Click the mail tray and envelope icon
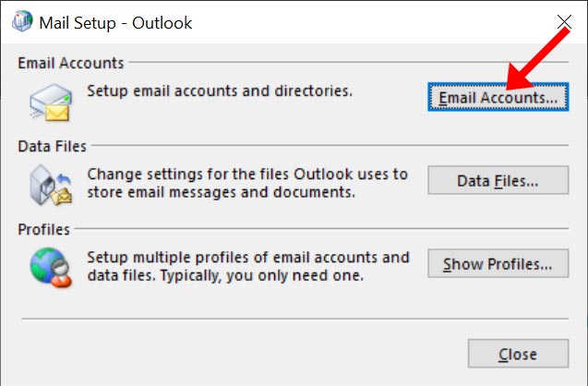This screenshot has height=386, width=588. tap(51, 103)
